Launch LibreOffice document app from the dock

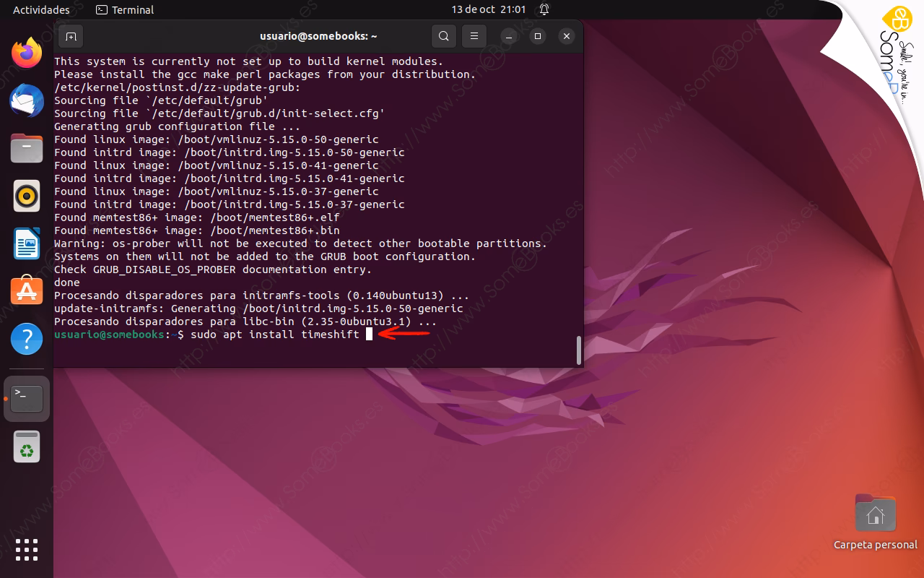[x=27, y=243]
